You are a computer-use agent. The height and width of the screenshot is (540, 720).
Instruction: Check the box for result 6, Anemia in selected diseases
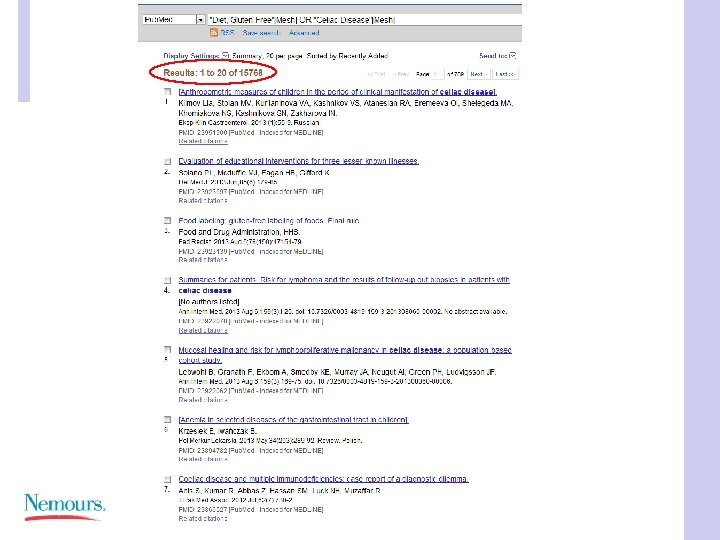pos(168,420)
